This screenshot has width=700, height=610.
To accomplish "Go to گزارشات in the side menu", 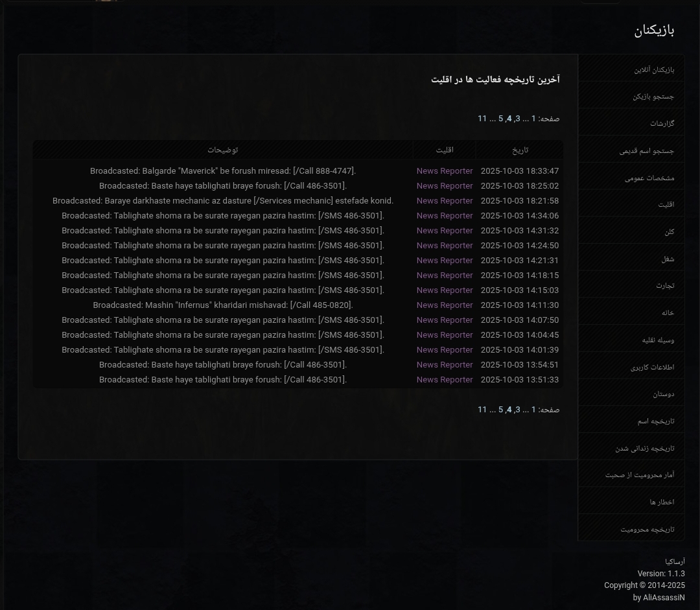I will pos(662,123).
